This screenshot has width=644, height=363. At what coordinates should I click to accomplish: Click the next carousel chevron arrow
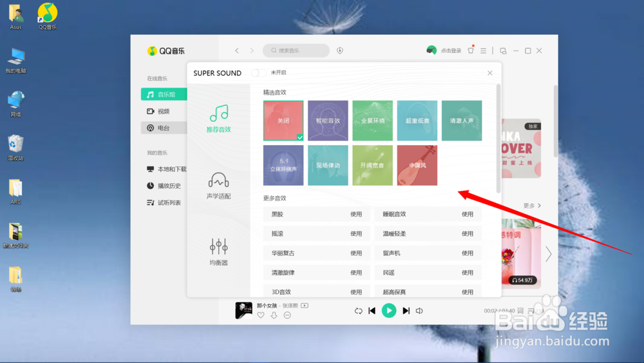point(549,254)
